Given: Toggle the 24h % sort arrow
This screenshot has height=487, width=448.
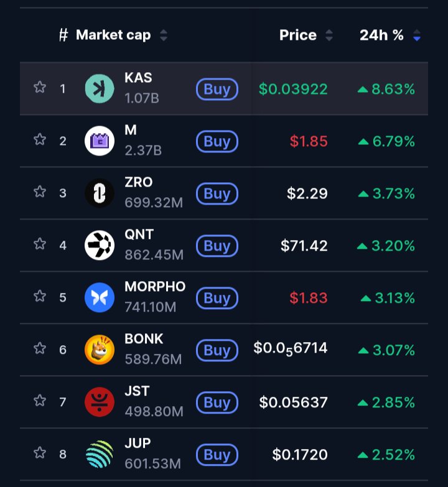Looking at the screenshot, I should coord(416,35).
